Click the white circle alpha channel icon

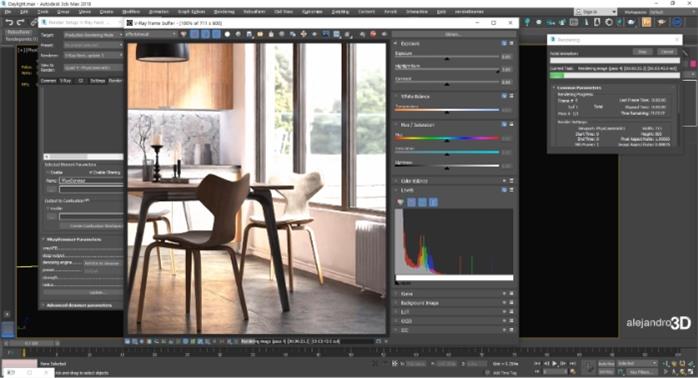pyautogui.click(x=227, y=34)
